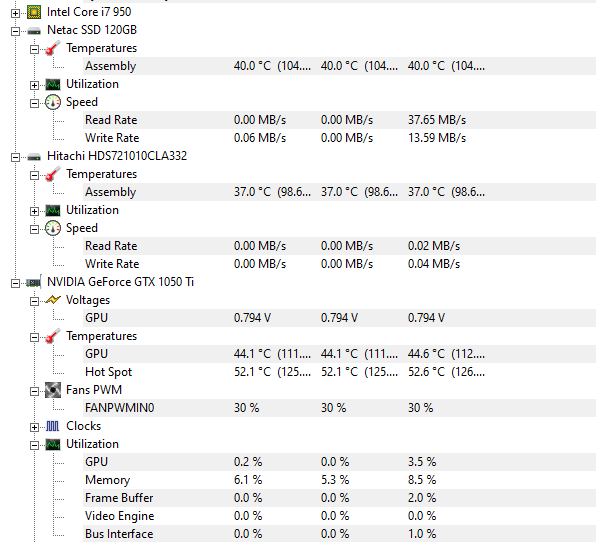Expand the Clocks section of the GPU
Image resolution: width=596 pixels, height=542 pixels.
34,428
